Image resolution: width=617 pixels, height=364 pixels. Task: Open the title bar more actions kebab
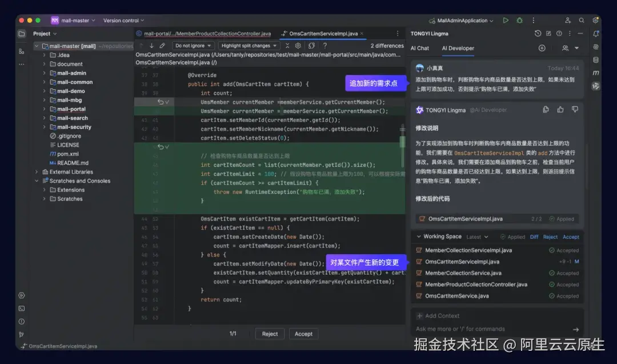tap(534, 21)
